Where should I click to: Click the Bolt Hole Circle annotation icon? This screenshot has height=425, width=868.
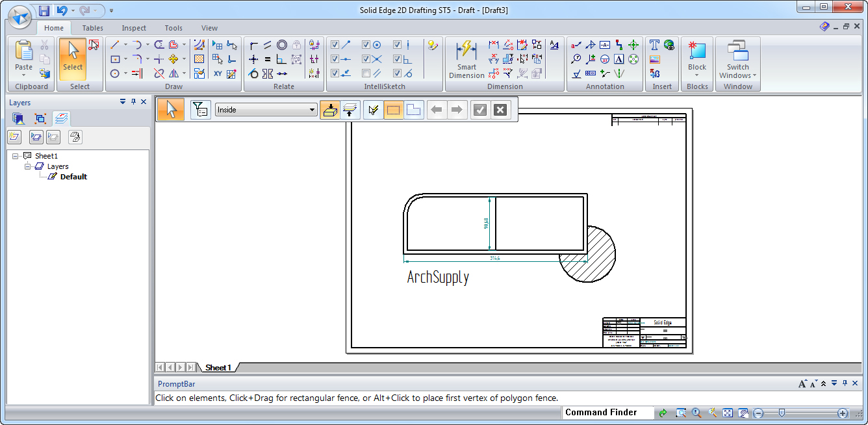coord(633,59)
